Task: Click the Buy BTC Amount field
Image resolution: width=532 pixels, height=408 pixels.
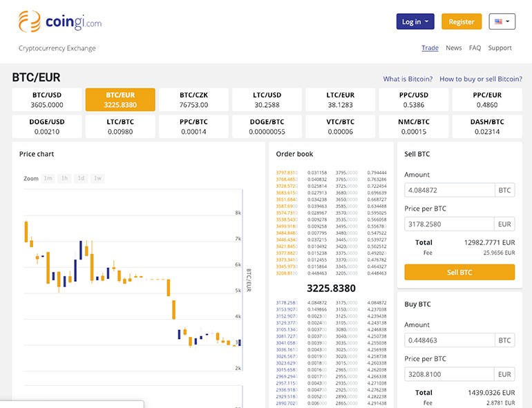Action: [x=450, y=340]
